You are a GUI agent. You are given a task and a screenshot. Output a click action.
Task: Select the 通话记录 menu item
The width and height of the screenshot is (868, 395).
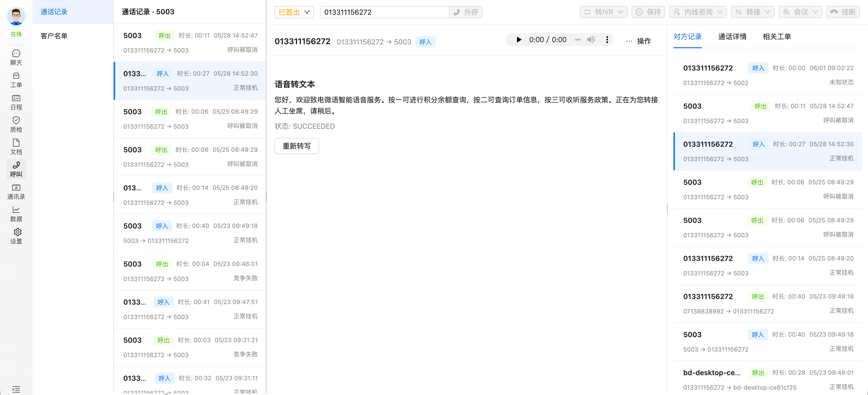click(73, 12)
